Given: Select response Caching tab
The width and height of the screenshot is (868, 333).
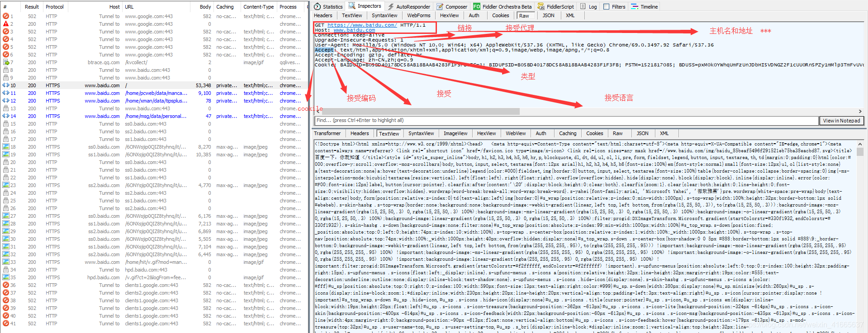Looking at the screenshot, I should (x=568, y=133).
